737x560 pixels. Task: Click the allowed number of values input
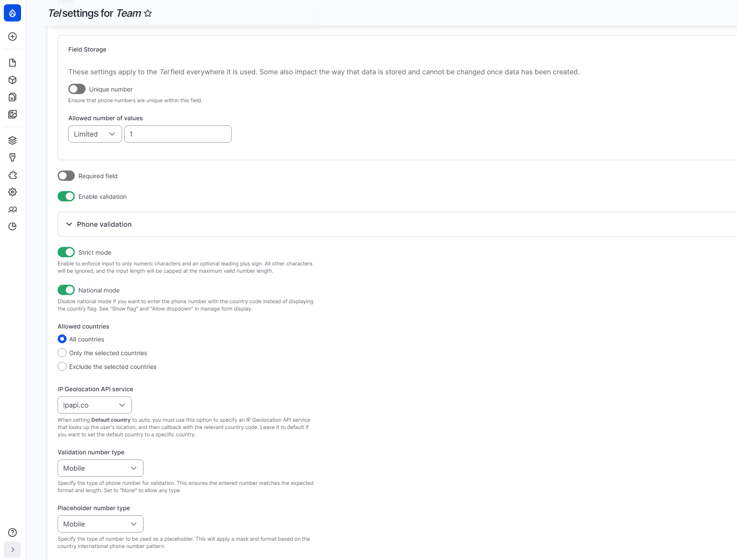(x=177, y=134)
